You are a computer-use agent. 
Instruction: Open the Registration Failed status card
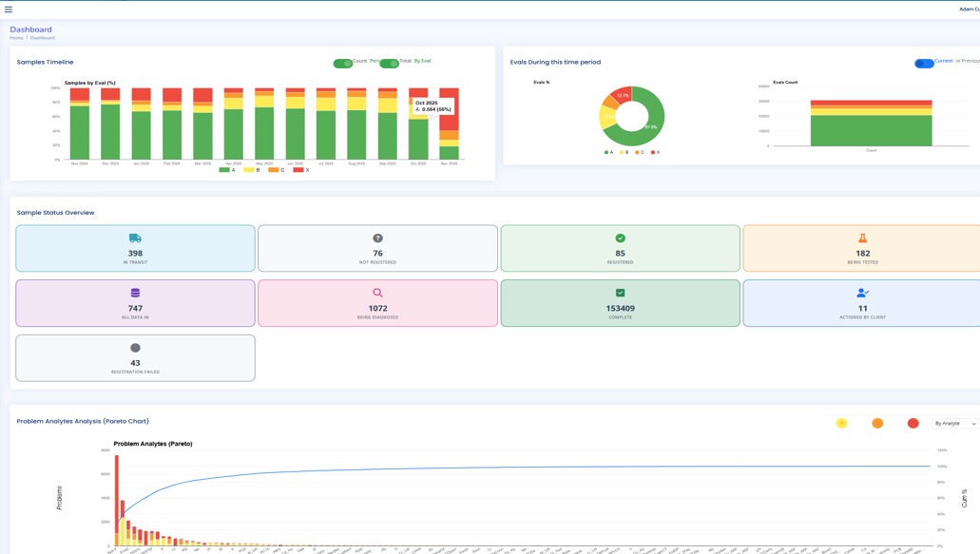(135, 358)
